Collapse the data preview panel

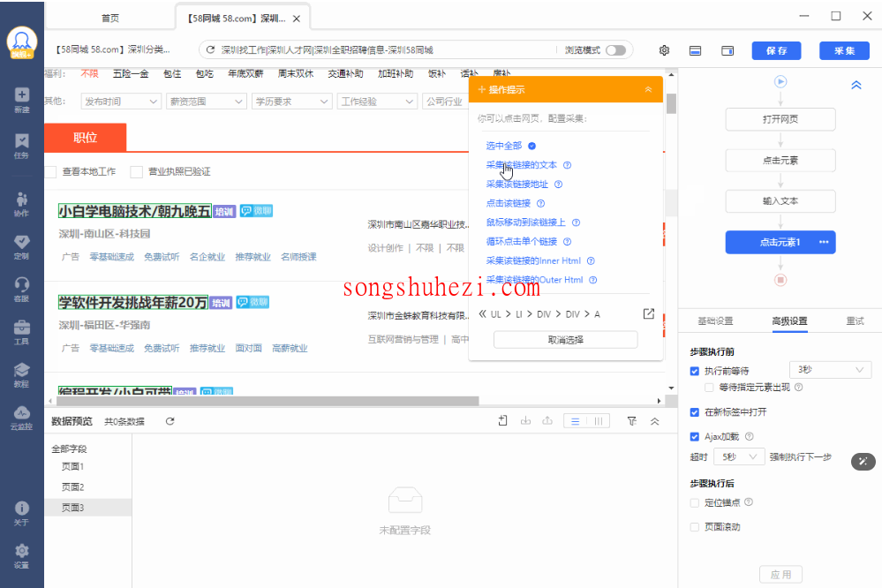click(x=655, y=421)
